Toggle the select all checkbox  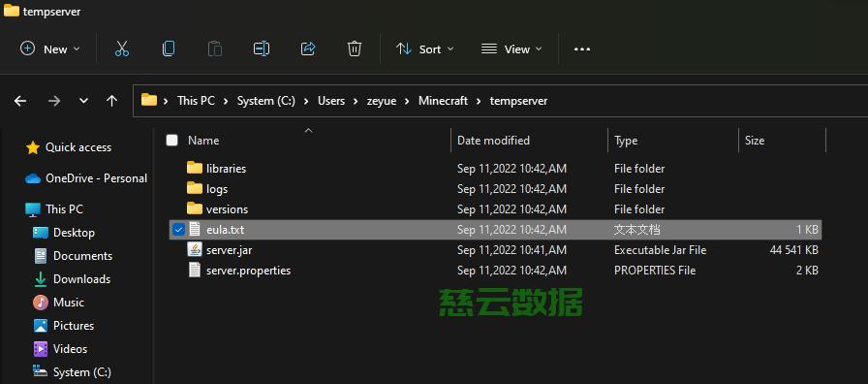pos(172,141)
